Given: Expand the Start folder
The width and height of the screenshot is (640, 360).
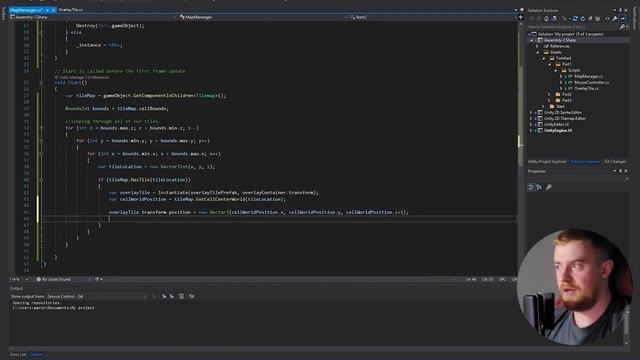Looking at the screenshot, I should (x=544, y=106).
